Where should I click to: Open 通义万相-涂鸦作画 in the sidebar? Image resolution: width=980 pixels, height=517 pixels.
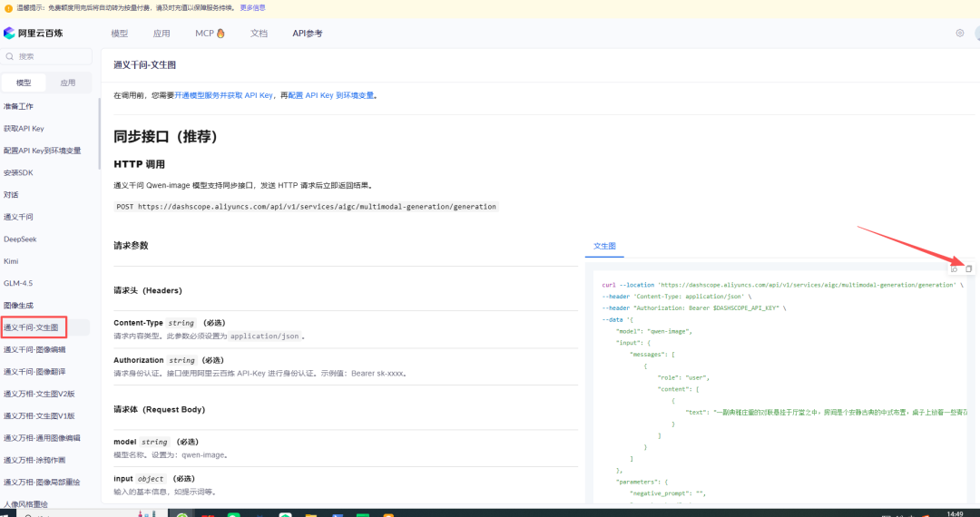pyautogui.click(x=34, y=460)
